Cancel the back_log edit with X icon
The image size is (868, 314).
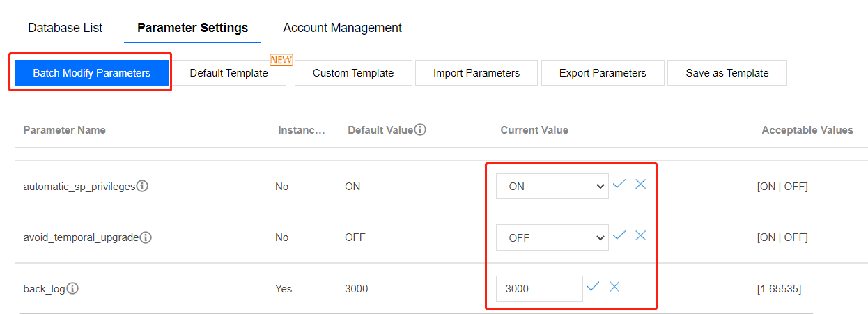point(614,286)
